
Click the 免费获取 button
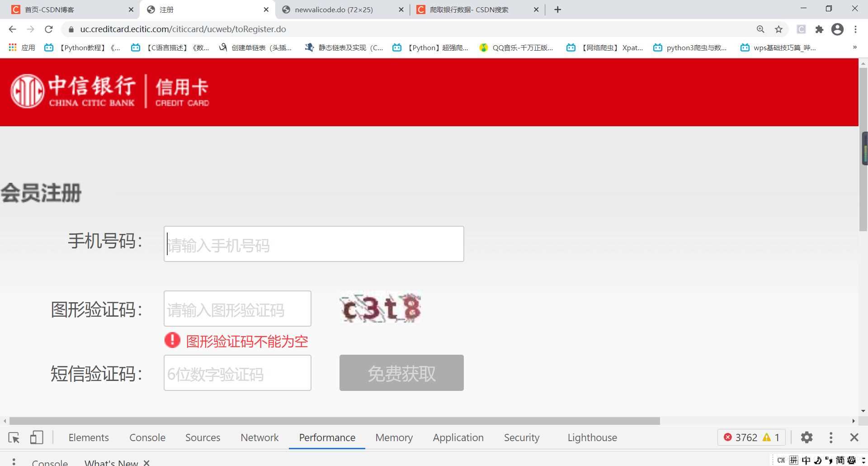(401, 373)
